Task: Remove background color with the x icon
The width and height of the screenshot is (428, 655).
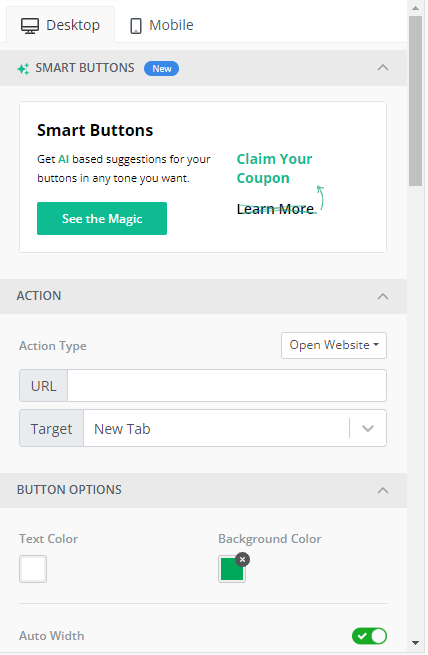Action: click(x=242, y=559)
